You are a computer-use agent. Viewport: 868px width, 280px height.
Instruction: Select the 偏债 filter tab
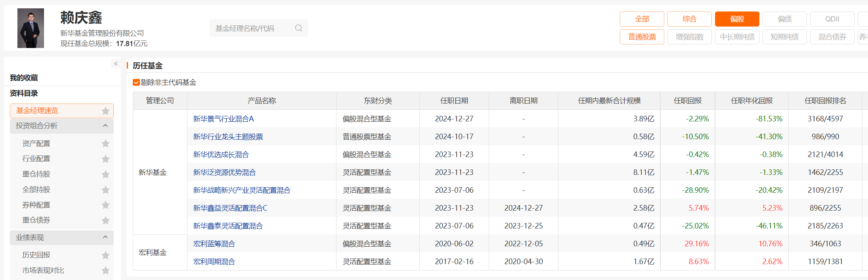(785, 19)
